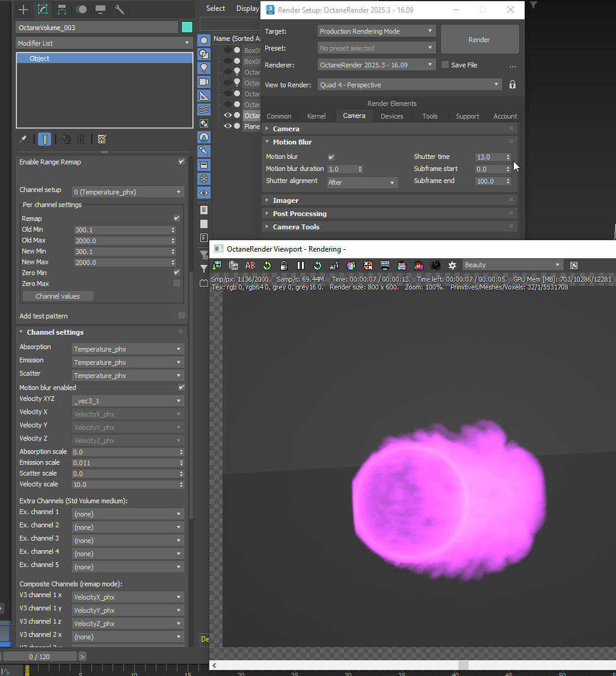Click the shutter aperture icon in Octane toolbar

click(452, 265)
